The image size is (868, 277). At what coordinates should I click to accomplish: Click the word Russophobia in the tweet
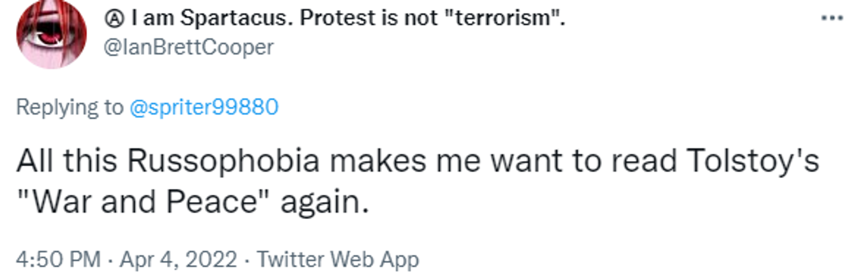(x=223, y=162)
